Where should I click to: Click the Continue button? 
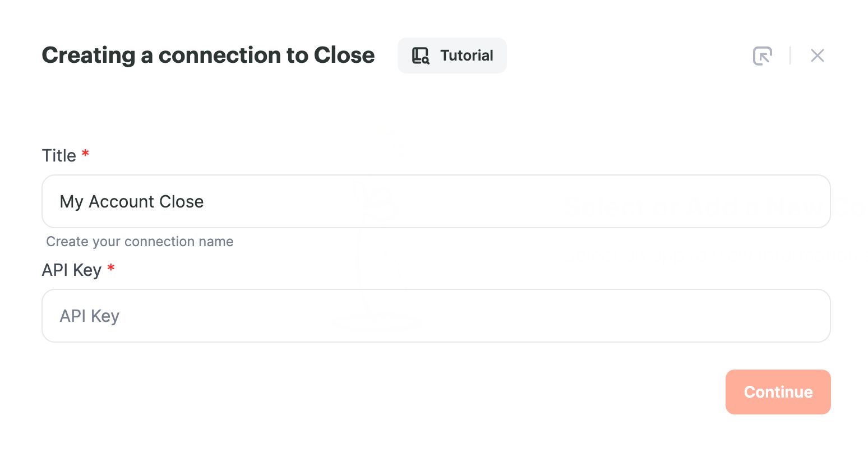point(778,392)
